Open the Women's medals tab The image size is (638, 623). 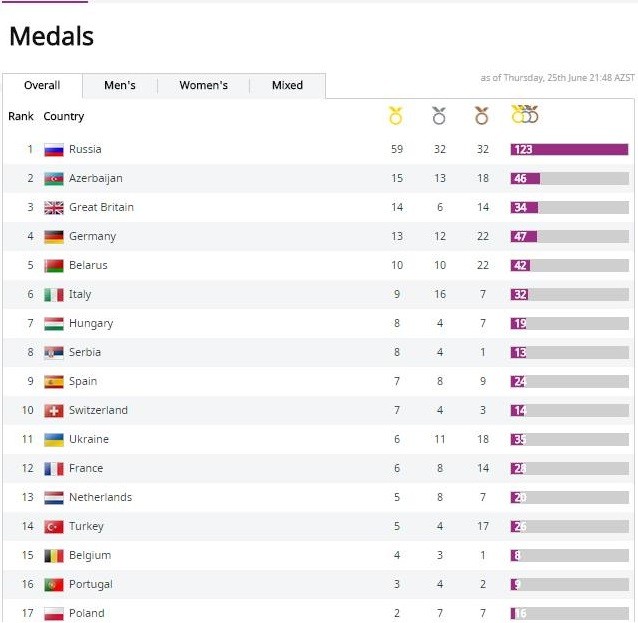[x=204, y=86]
